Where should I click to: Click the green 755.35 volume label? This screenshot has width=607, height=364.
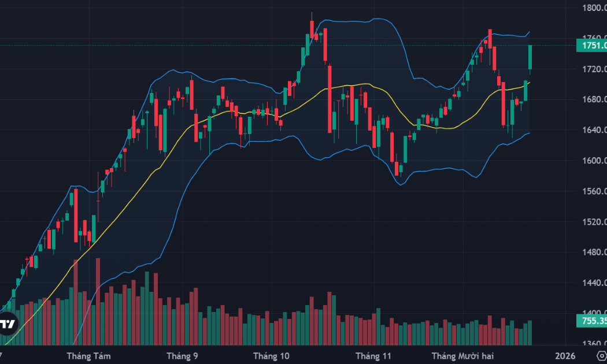[x=591, y=321]
